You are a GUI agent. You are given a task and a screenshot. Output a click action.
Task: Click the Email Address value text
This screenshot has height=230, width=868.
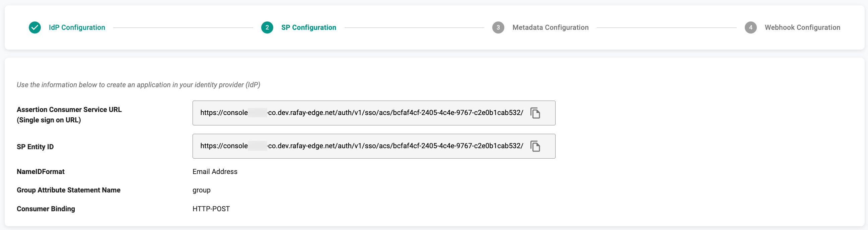tap(215, 172)
